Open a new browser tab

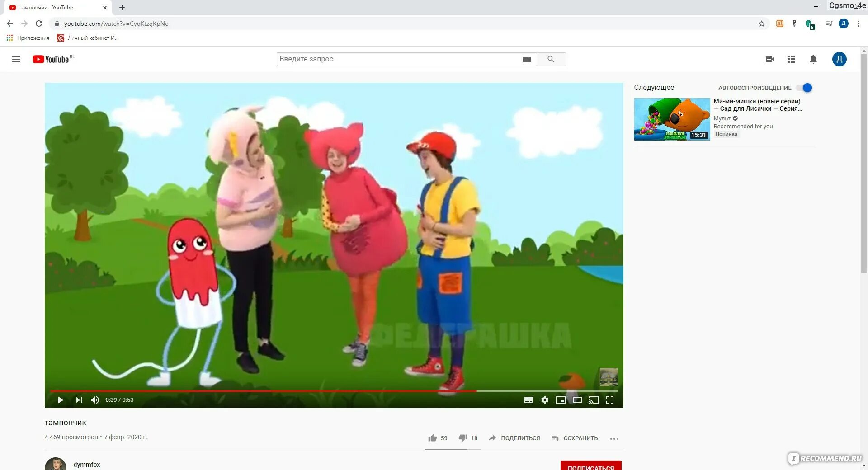tap(122, 8)
